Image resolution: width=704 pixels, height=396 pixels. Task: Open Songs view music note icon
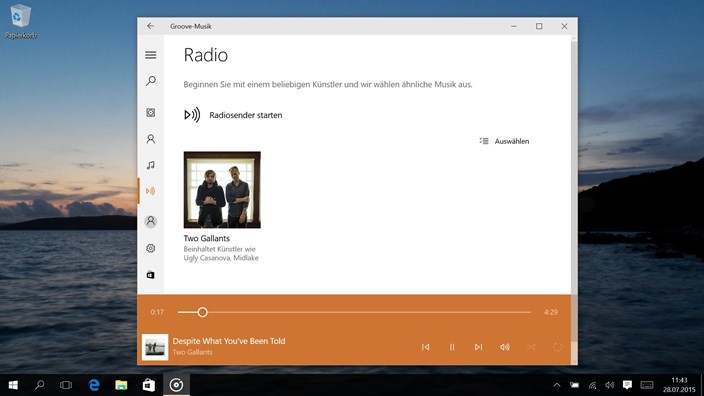pos(151,165)
